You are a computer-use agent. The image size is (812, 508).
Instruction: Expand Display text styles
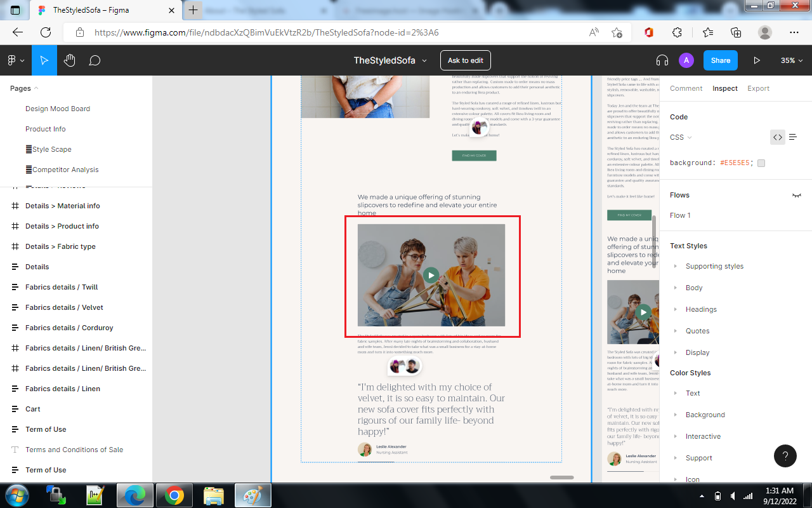pos(675,352)
